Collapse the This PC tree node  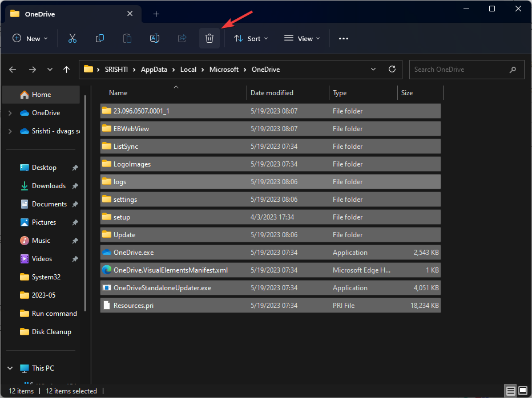click(10, 368)
